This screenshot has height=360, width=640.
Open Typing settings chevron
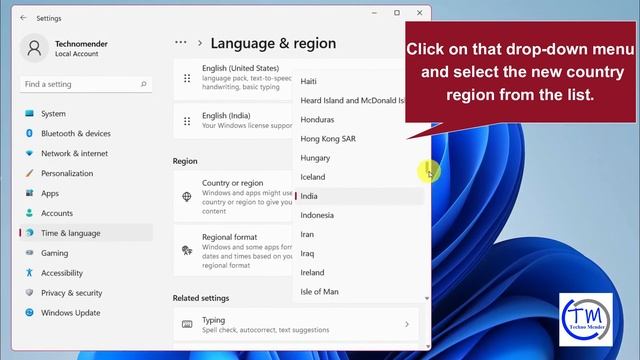click(x=407, y=324)
